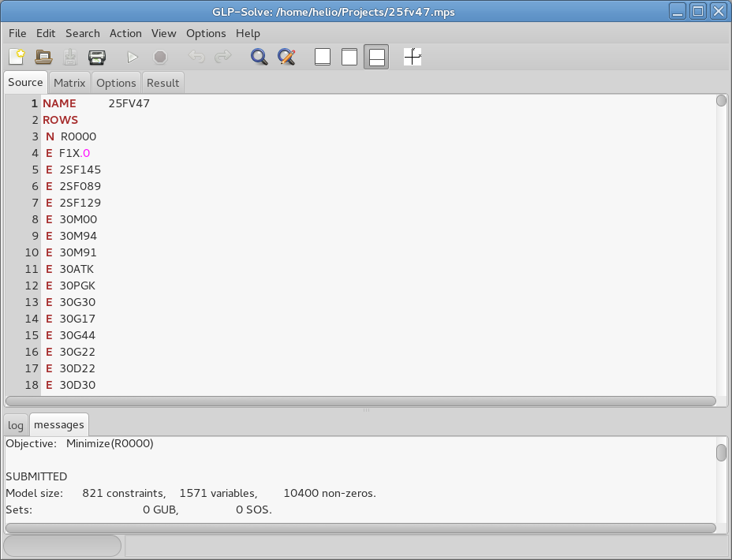Image resolution: width=732 pixels, height=560 pixels.
Task: Run the solver with play icon
Action: pyautogui.click(x=133, y=57)
